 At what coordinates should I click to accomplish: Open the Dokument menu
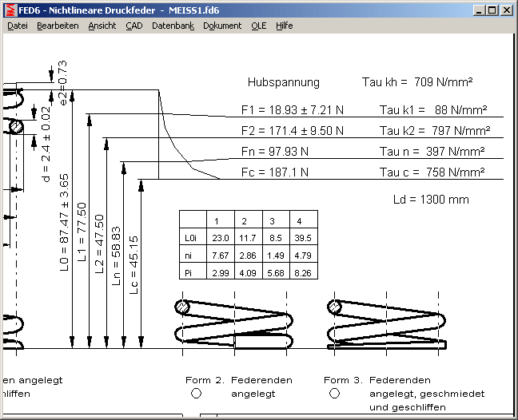click(222, 26)
